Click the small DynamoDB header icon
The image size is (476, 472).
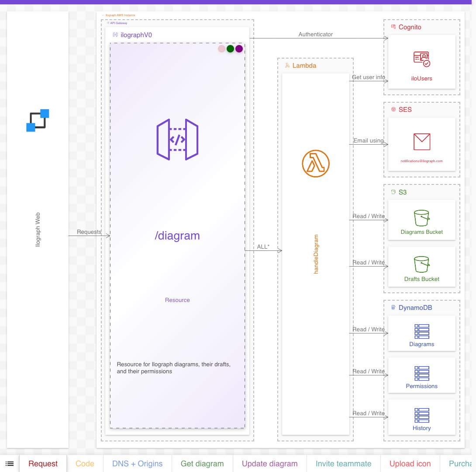[x=393, y=307]
